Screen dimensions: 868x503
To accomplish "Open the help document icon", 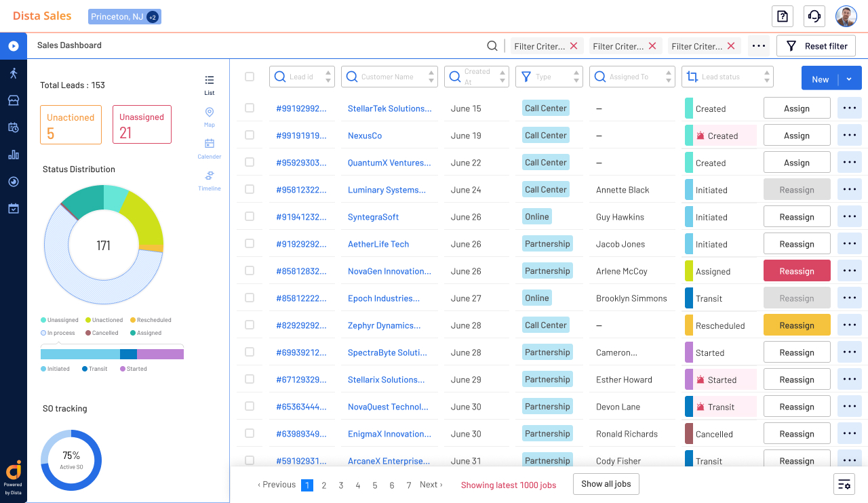I will coord(783,16).
